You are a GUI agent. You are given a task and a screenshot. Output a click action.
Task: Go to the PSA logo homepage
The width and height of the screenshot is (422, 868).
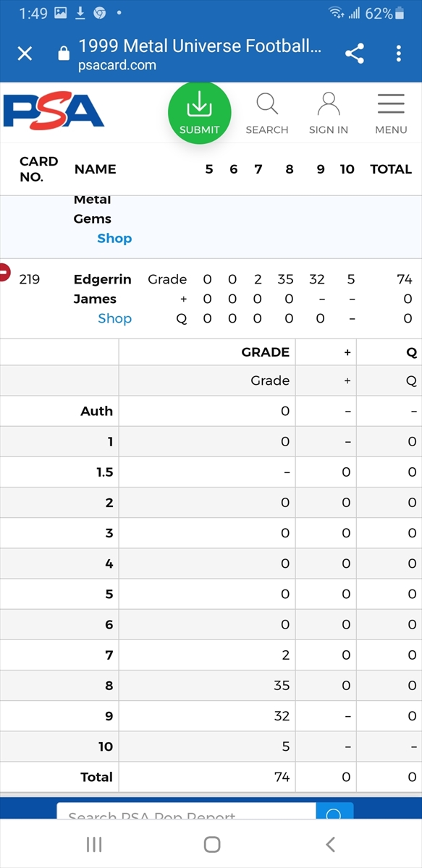pyautogui.click(x=54, y=111)
